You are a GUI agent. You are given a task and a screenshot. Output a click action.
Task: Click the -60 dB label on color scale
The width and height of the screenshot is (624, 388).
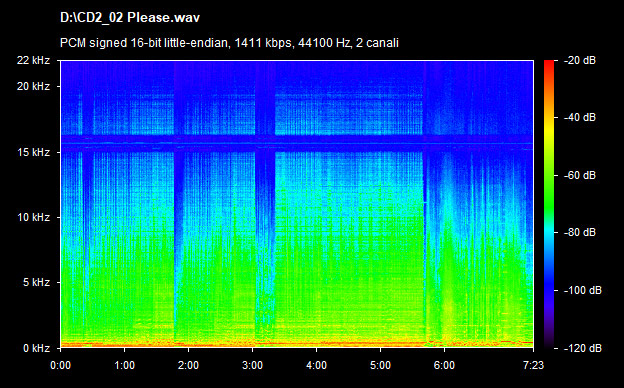coord(580,175)
